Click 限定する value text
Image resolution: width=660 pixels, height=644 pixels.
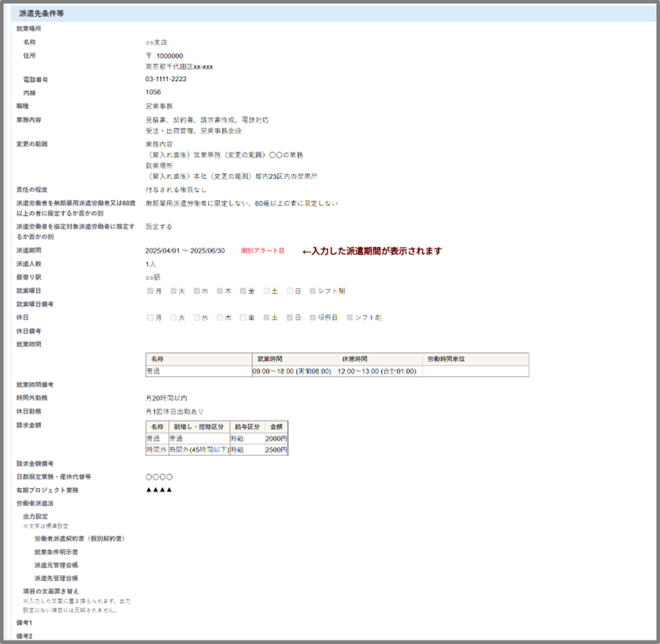[158, 226]
